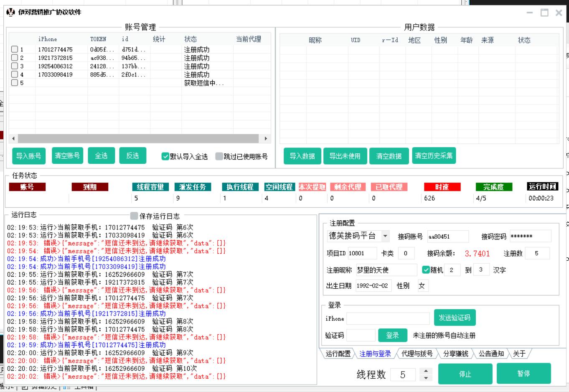The height and width of the screenshot is (392, 569).
Task: Open the 分享赚钱 tab
Action: [x=455, y=354]
